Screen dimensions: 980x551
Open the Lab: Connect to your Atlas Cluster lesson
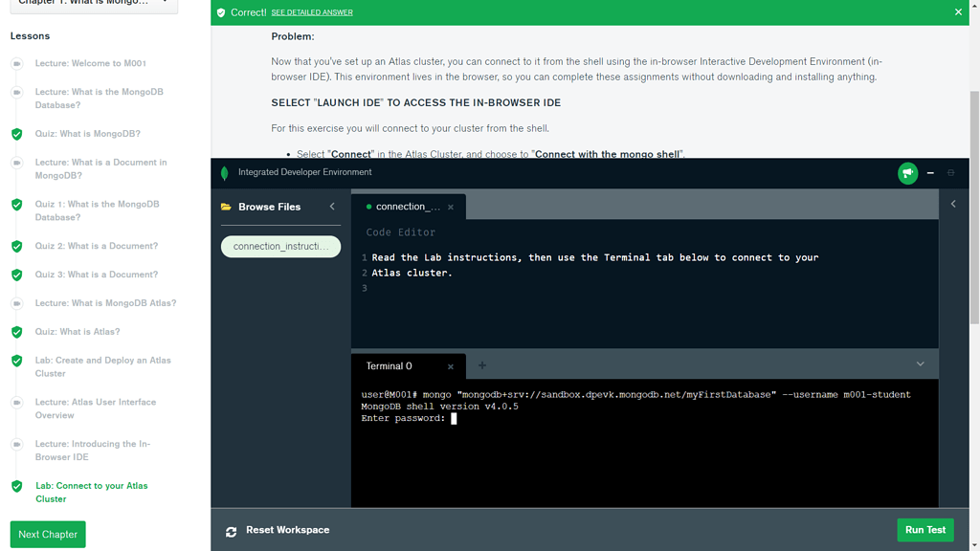92,492
